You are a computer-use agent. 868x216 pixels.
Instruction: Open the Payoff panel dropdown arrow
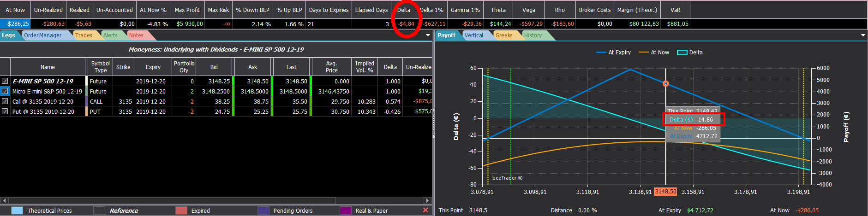tap(863, 35)
